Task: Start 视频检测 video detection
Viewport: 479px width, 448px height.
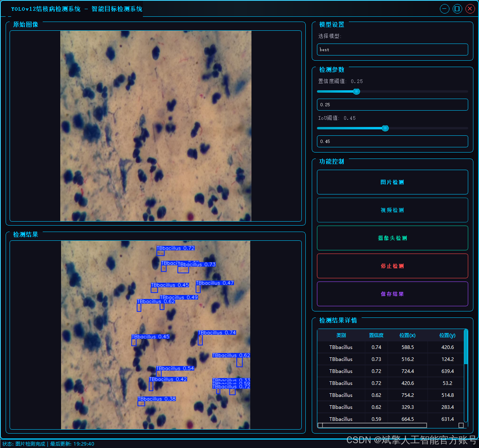Action: pyautogui.click(x=392, y=210)
